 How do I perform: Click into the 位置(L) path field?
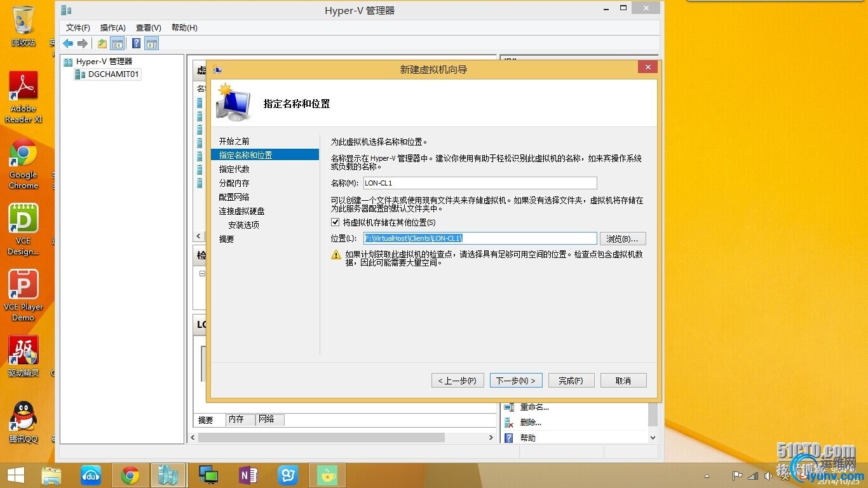pyautogui.click(x=480, y=238)
